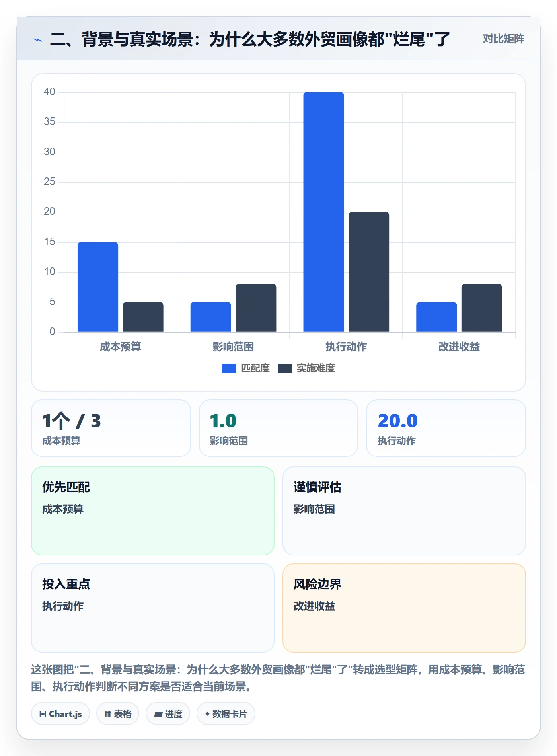Select the dark 执行动作 bar

click(x=369, y=272)
